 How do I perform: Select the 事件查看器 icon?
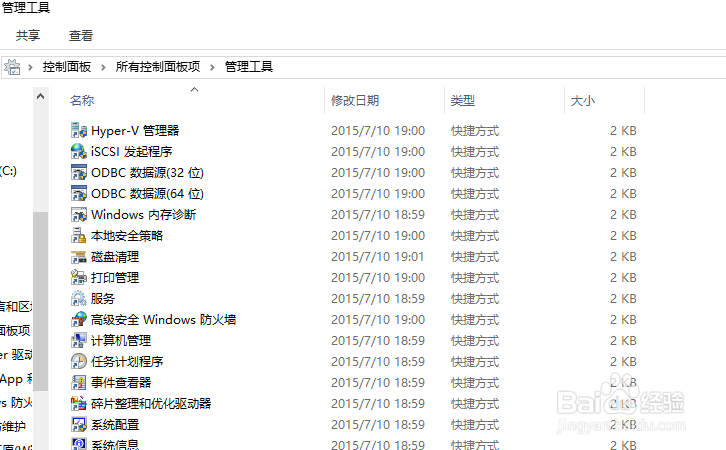click(79, 382)
